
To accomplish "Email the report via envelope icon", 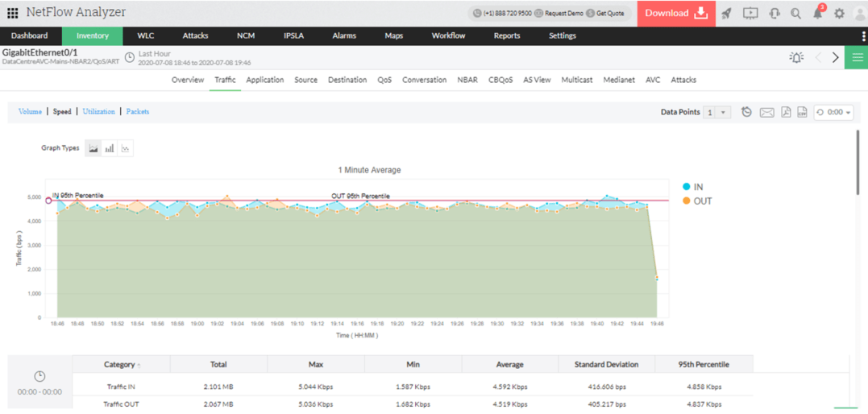I will click(x=766, y=112).
